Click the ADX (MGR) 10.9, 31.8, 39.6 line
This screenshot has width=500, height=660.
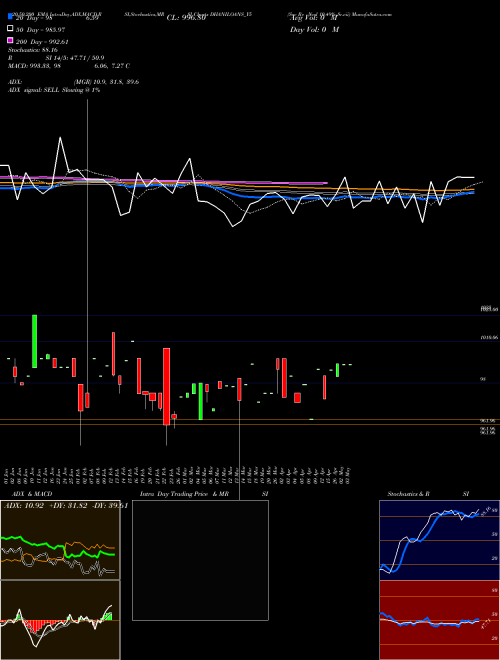click(x=74, y=82)
